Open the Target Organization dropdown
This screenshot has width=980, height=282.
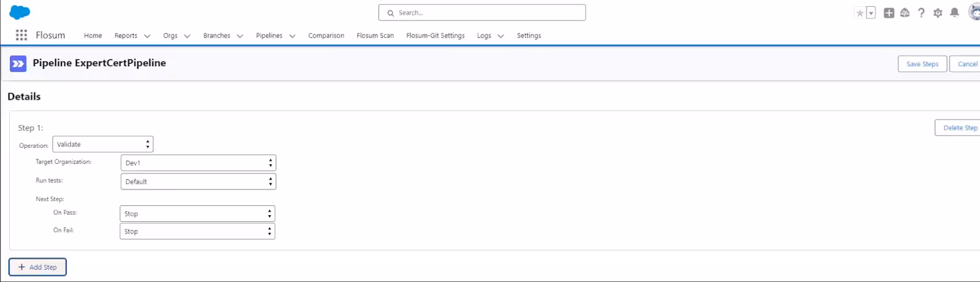point(198,162)
